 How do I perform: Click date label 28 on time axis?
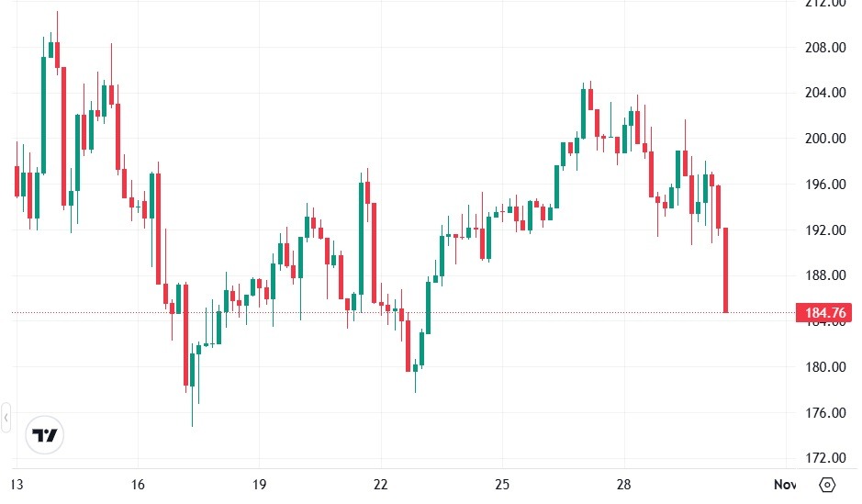pos(624,484)
